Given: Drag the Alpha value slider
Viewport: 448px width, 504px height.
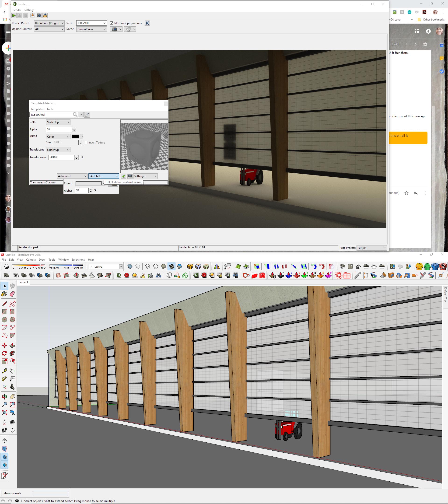Looking at the screenshot, I should 75,129.
